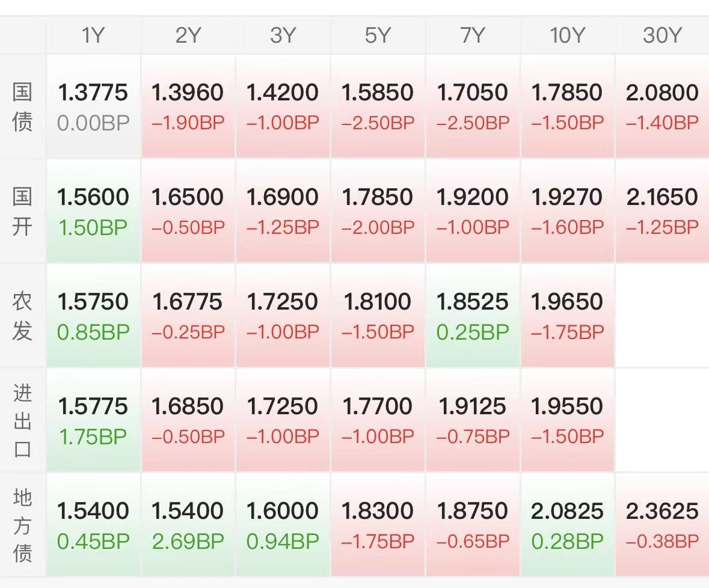
Task: Select the 进出口 1Y cell showing 1.5775
Action: pos(93,420)
